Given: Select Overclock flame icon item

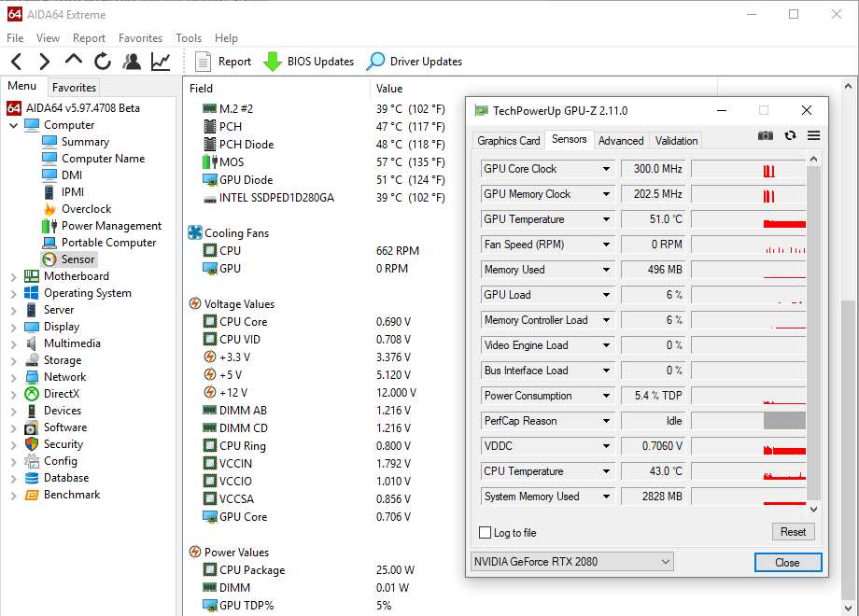Looking at the screenshot, I should [x=77, y=209].
